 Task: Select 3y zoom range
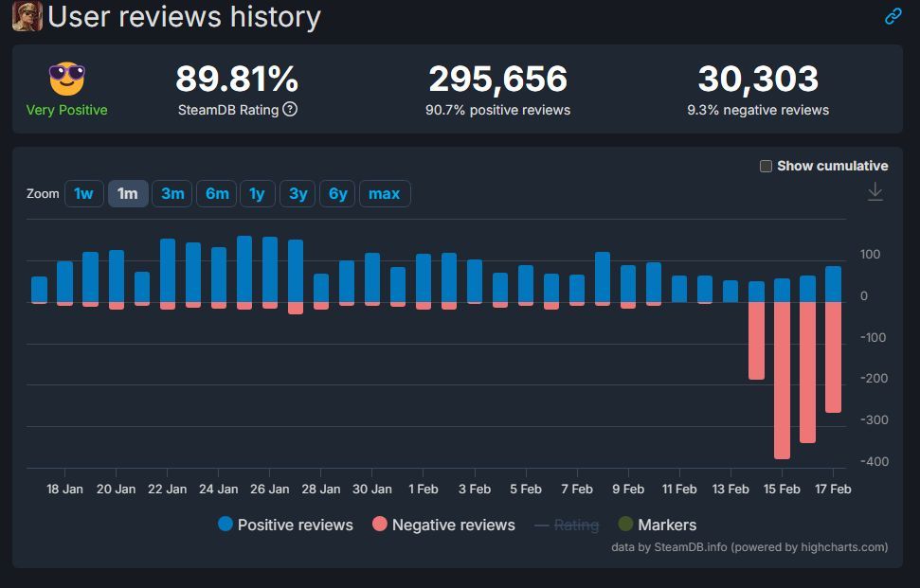tap(298, 193)
